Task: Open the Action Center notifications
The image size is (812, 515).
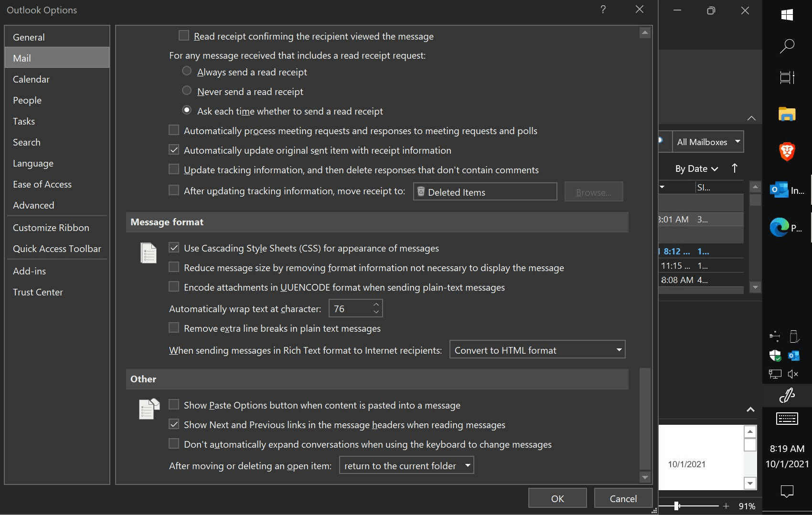Action: click(x=787, y=491)
